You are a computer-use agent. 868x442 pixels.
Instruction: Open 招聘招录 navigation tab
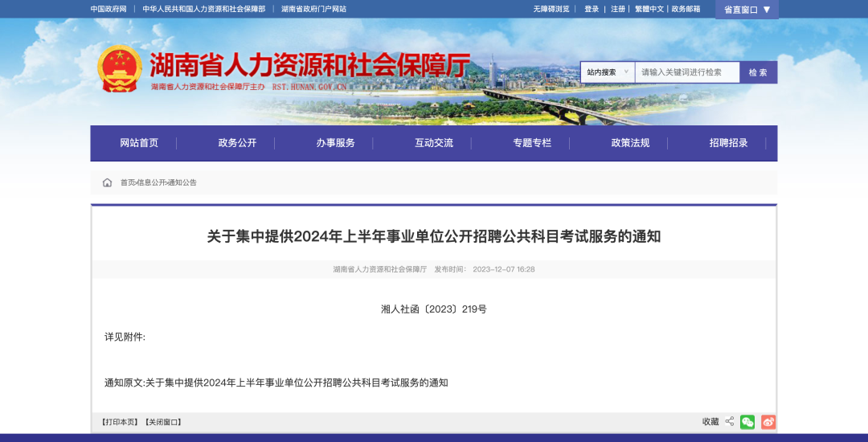click(728, 143)
